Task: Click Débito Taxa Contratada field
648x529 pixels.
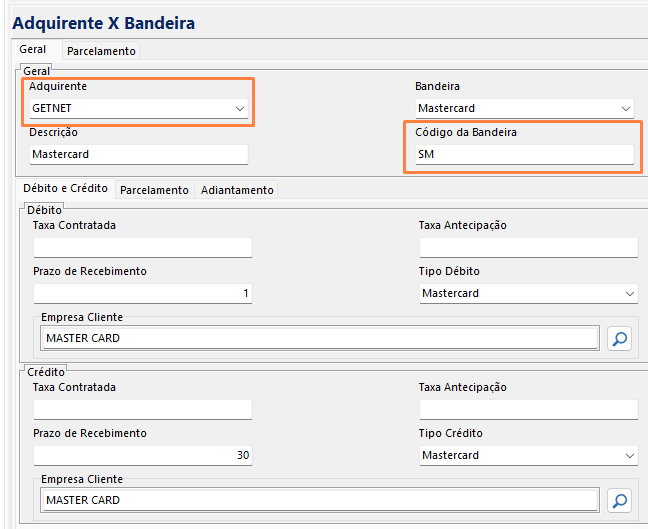Action: click(x=142, y=248)
